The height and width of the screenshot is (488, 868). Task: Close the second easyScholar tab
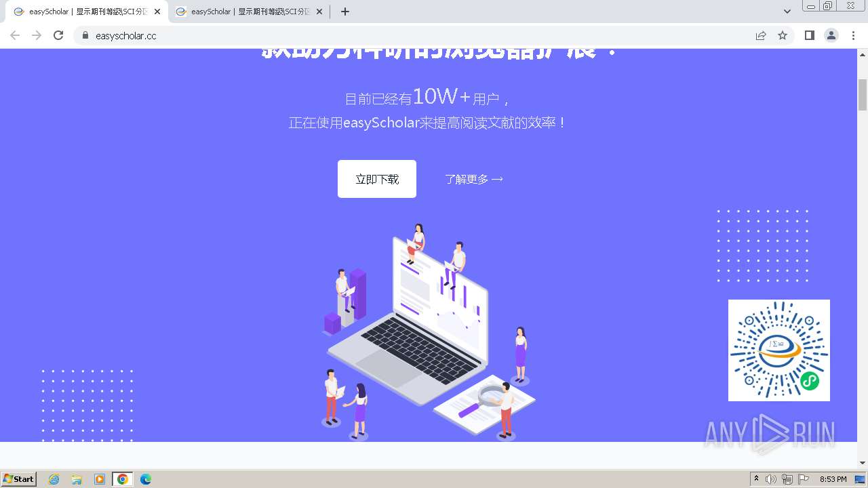[x=319, y=12]
